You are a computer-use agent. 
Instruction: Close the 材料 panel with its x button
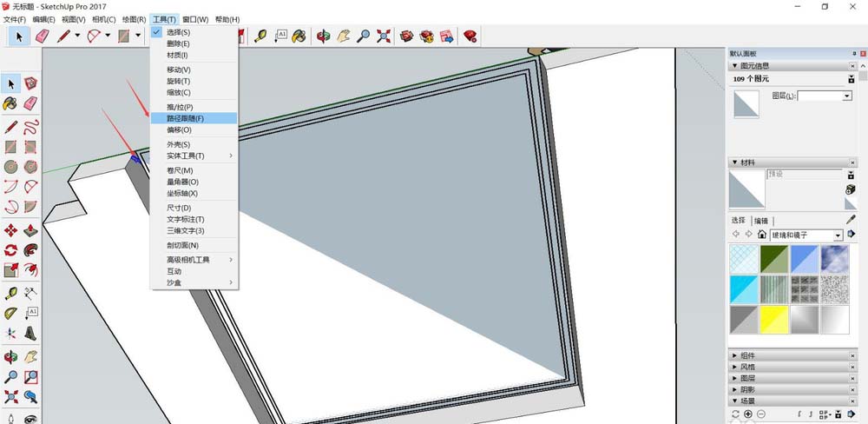pos(852,162)
